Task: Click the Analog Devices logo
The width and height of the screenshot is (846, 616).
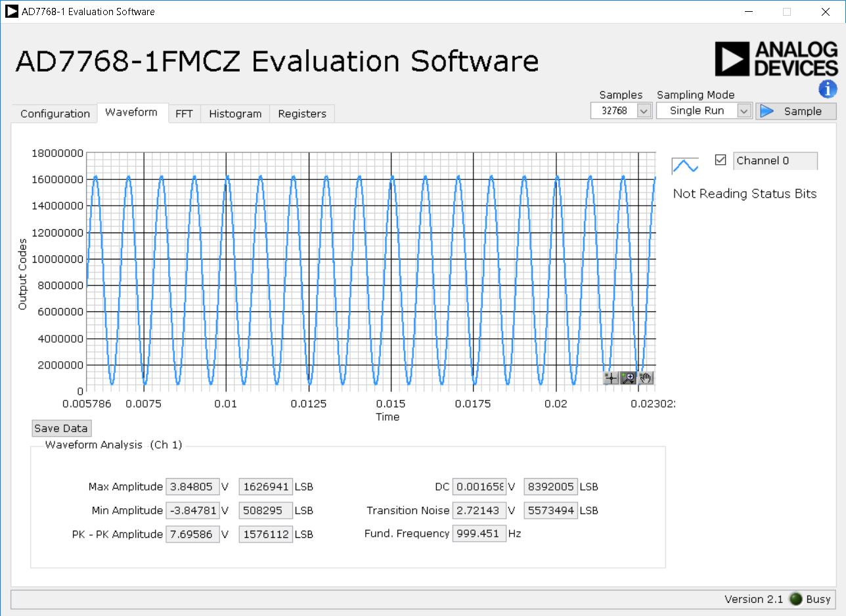Action: pos(776,59)
